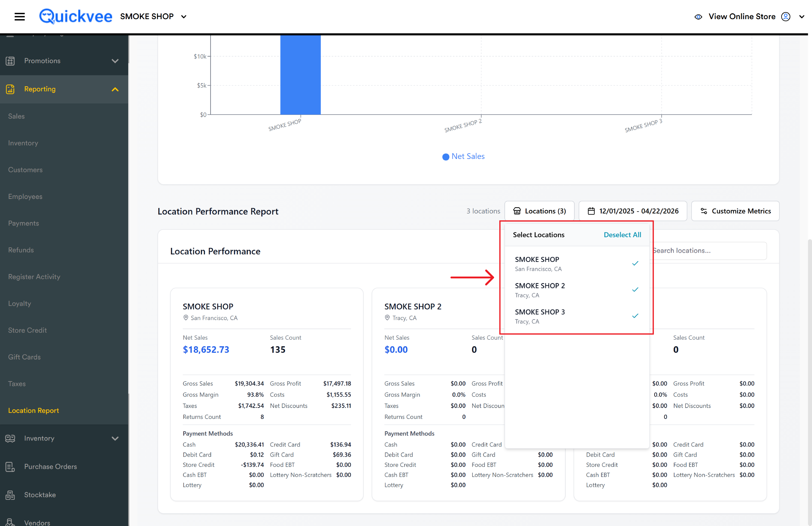Screen dimensions: 812x526
Task: Open Refunds report in sidebar
Action: [21, 250]
